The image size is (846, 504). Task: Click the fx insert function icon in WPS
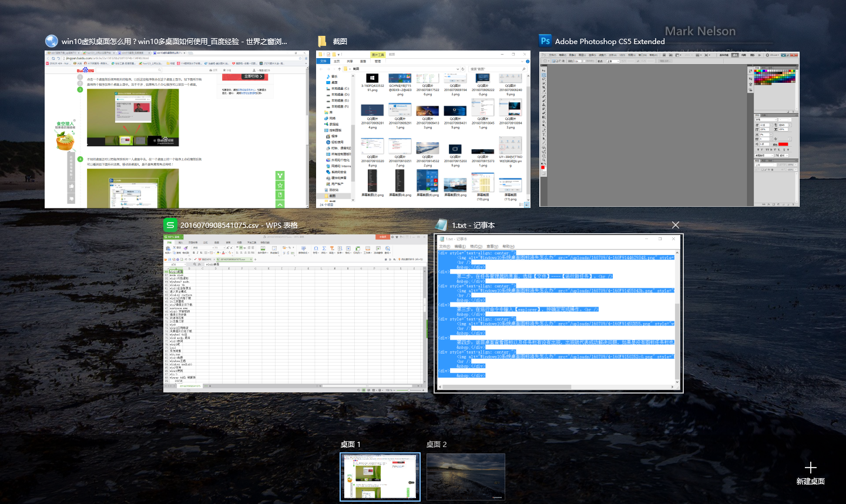[199, 264]
